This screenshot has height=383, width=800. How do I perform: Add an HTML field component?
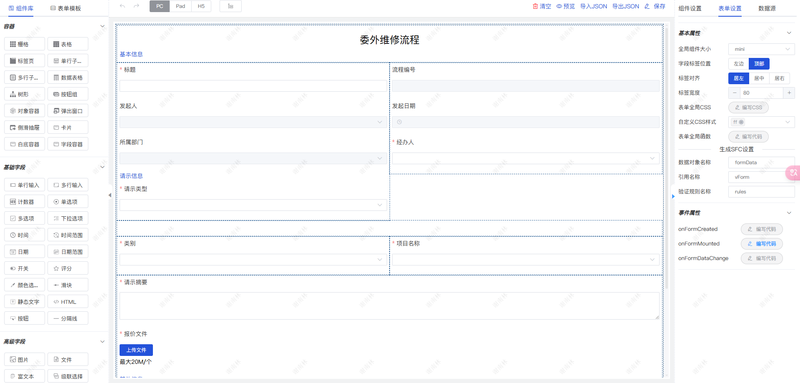click(x=68, y=301)
